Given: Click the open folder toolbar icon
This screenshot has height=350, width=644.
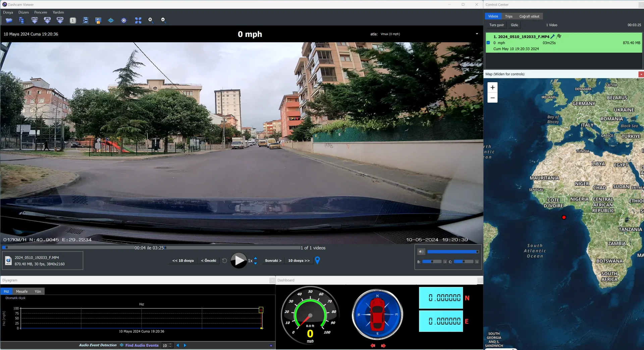Looking at the screenshot, I should coord(9,20).
